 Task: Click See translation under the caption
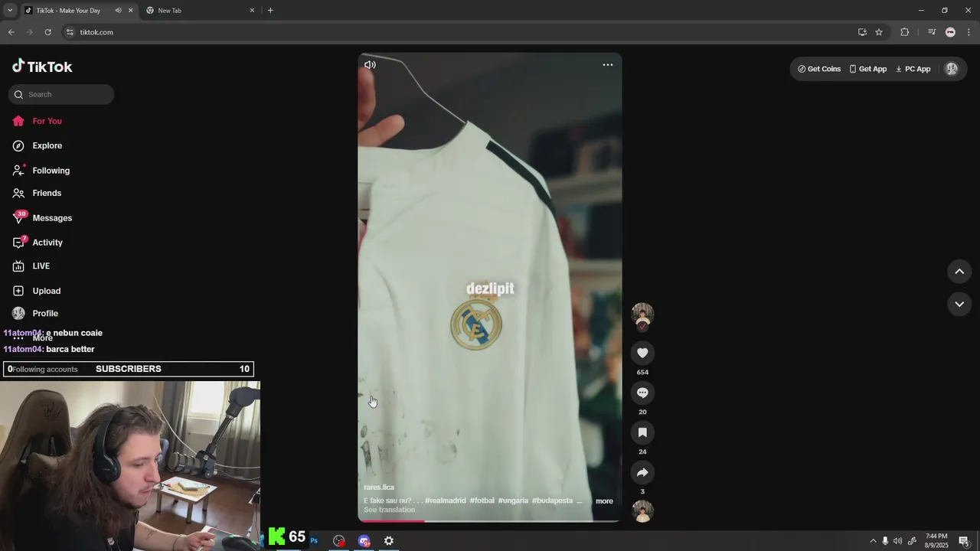tap(389, 510)
